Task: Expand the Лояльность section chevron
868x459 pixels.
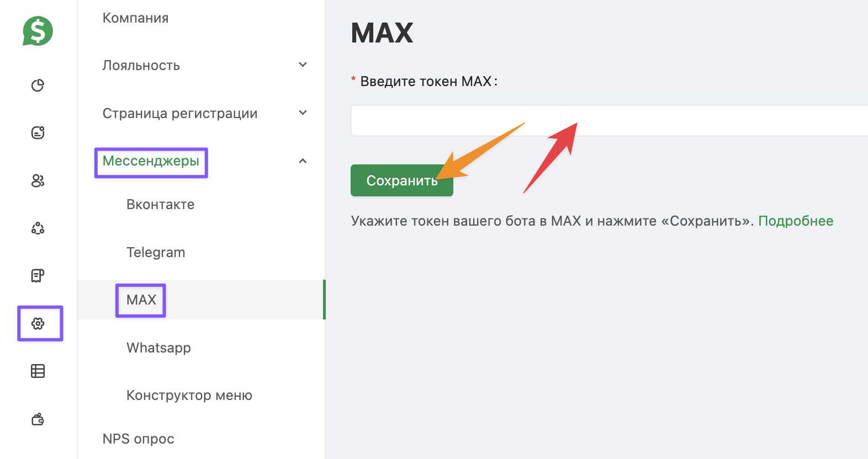Action: [x=303, y=65]
